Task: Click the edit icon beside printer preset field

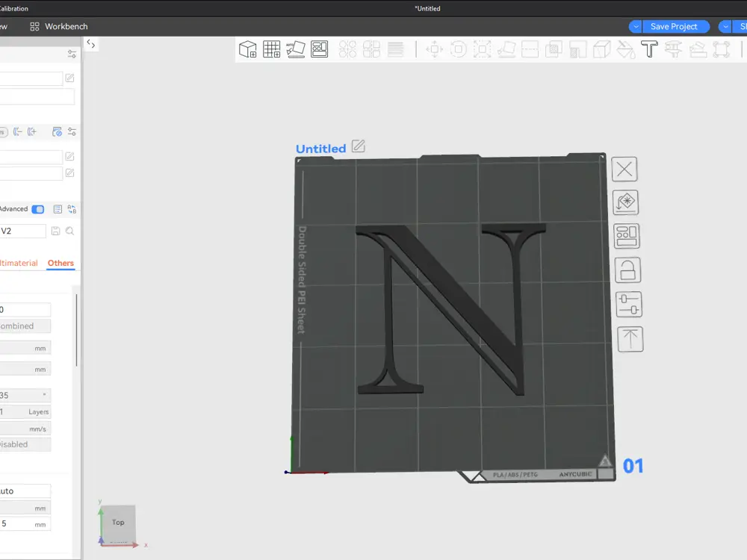Action: [x=69, y=78]
